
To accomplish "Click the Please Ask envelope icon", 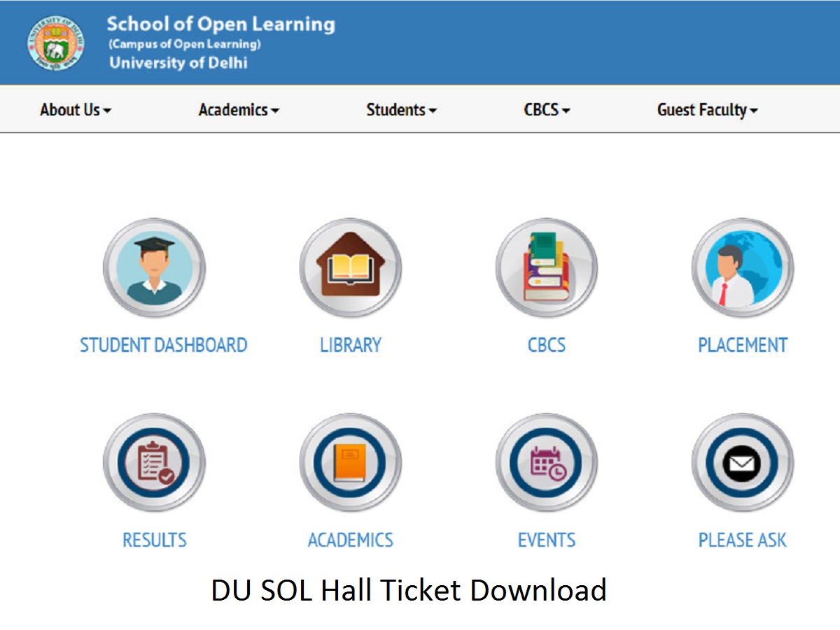I will coord(742,463).
